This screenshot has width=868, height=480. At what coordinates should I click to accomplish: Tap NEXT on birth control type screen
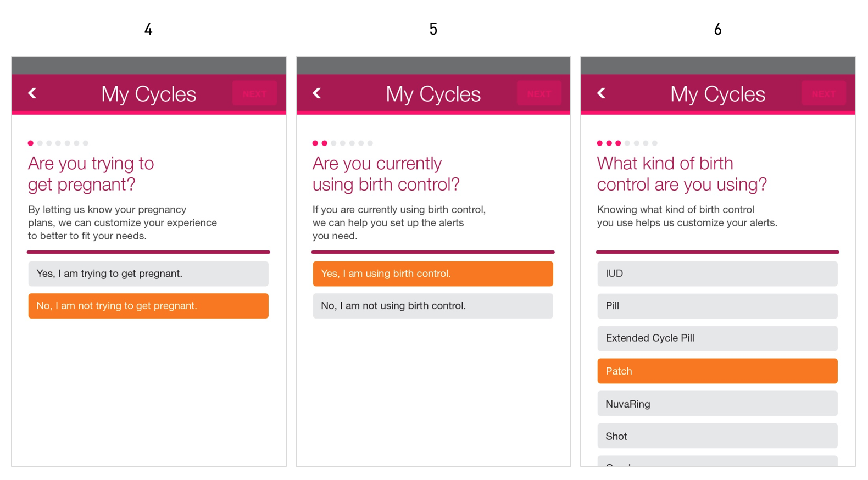point(824,93)
